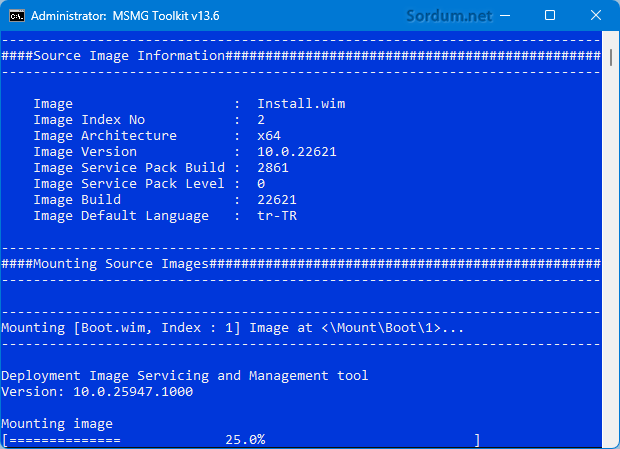
Task: Click the 'Image Service Pack Level' label
Action: (129, 183)
